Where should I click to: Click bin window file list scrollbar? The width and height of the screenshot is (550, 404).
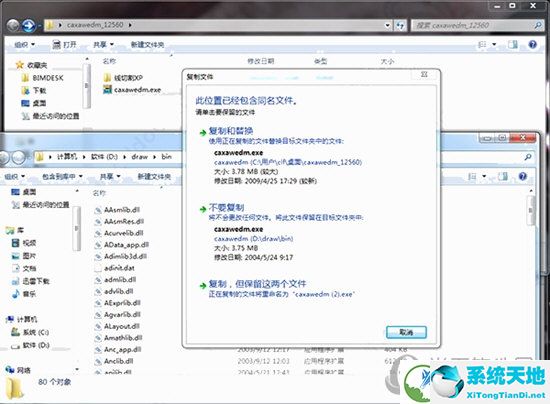coord(531,210)
